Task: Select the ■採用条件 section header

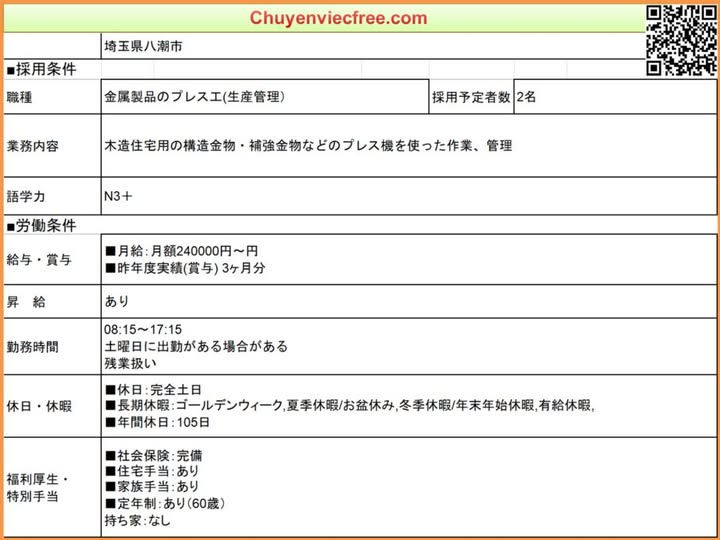Action: [41, 69]
